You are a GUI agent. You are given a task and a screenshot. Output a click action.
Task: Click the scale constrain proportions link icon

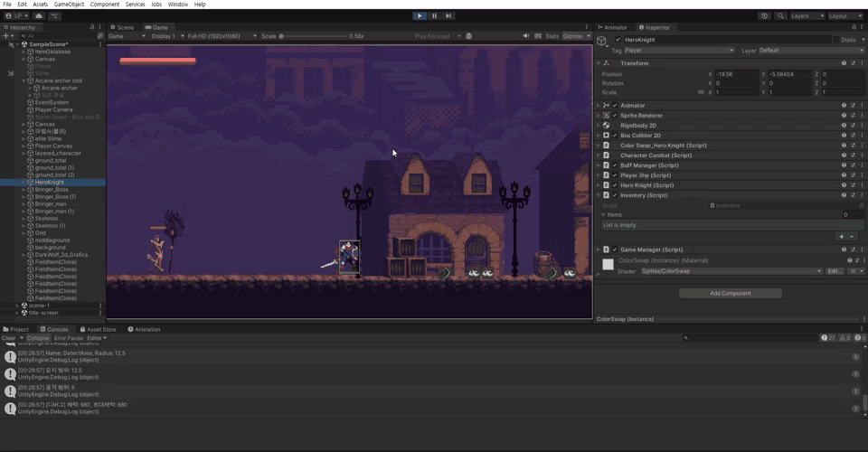click(x=701, y=92)
